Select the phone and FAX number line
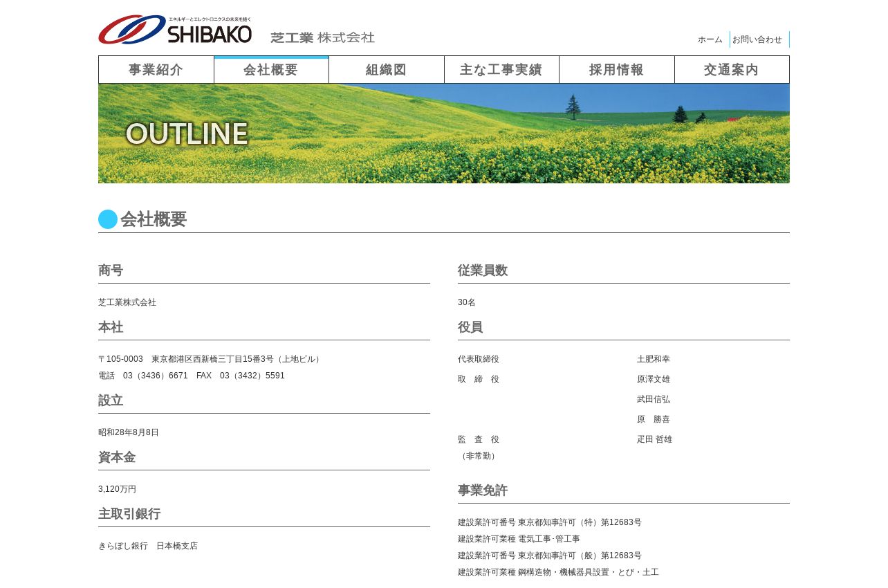 click(192, 376)
